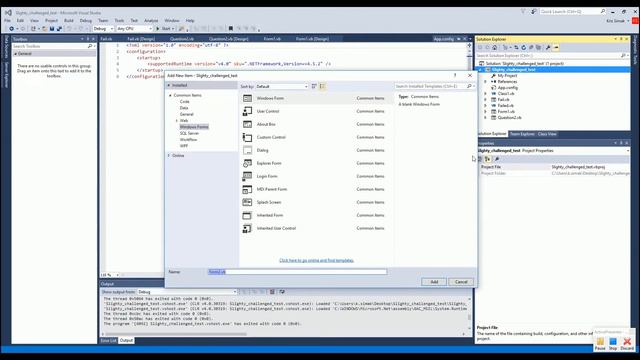
Task: Open the Sort by Default dropdown
Action: 282,87
